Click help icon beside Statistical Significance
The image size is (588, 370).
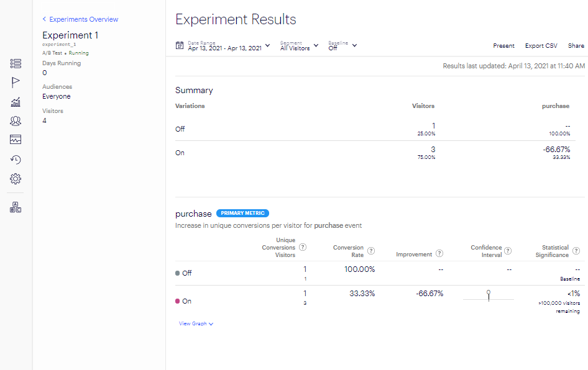click(x=576, y=251)
